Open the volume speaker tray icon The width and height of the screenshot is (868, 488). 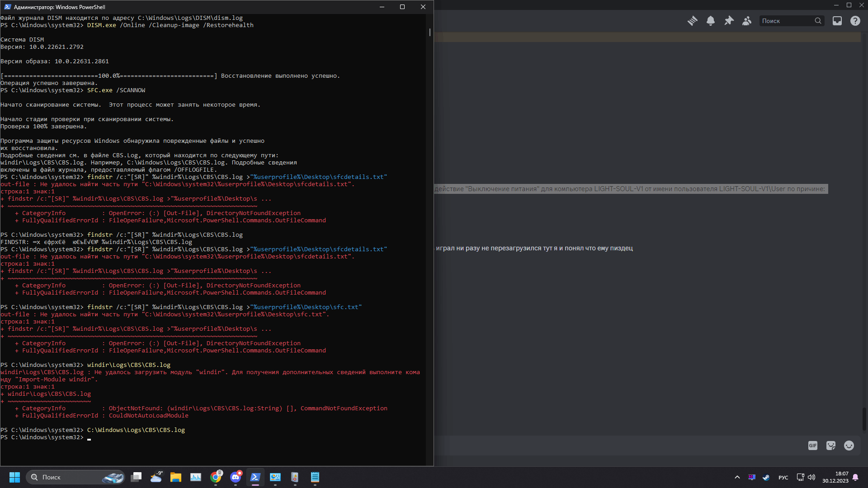811,477
